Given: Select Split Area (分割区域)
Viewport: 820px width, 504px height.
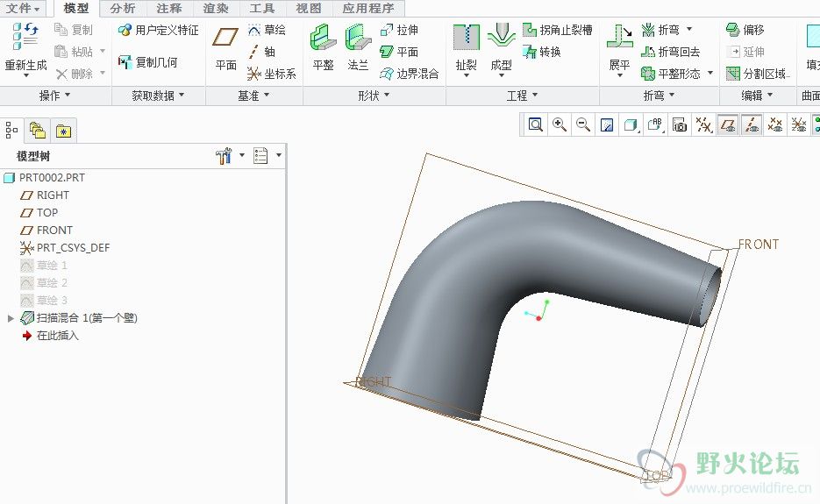Looking at the screenshot, I should (x=757, y=74).
